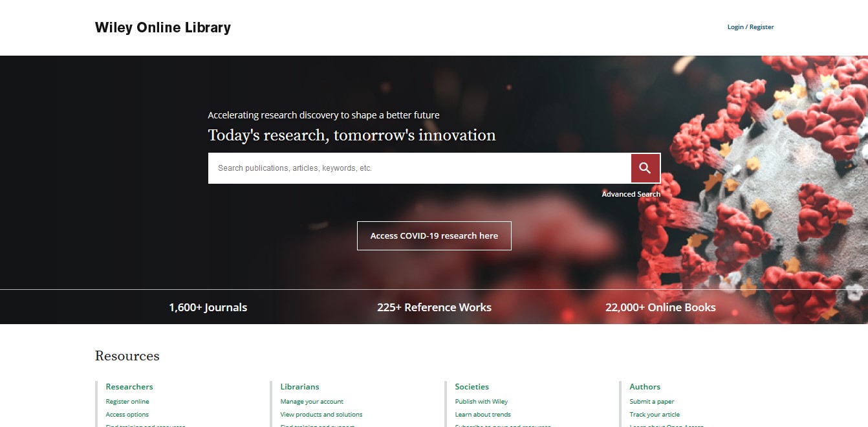Open the Librarians resources heading
Viewport: 868px width, 427px height.
(300, 387)
